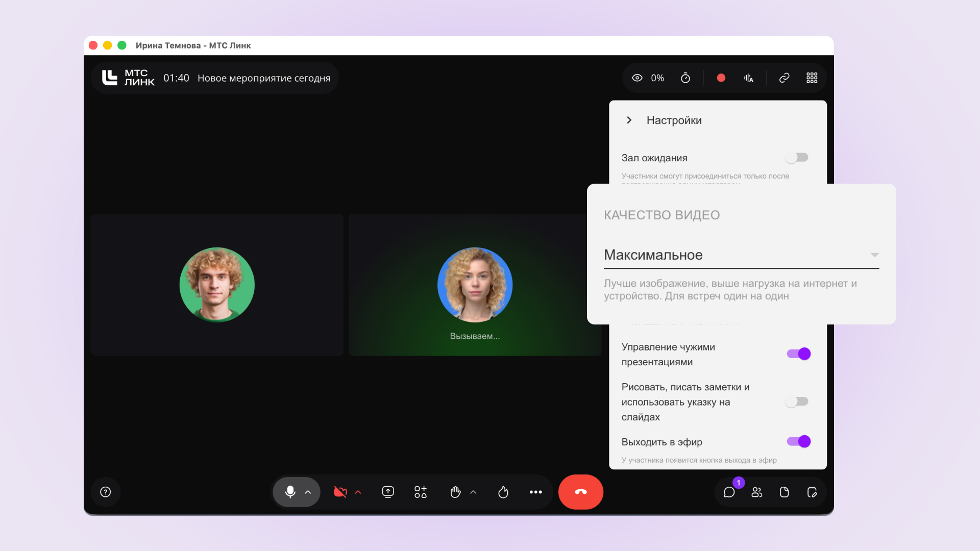End the call with the red hang-up button
Image resolution: width=980 pixels, height=551 pixels.
click(581, 492)
